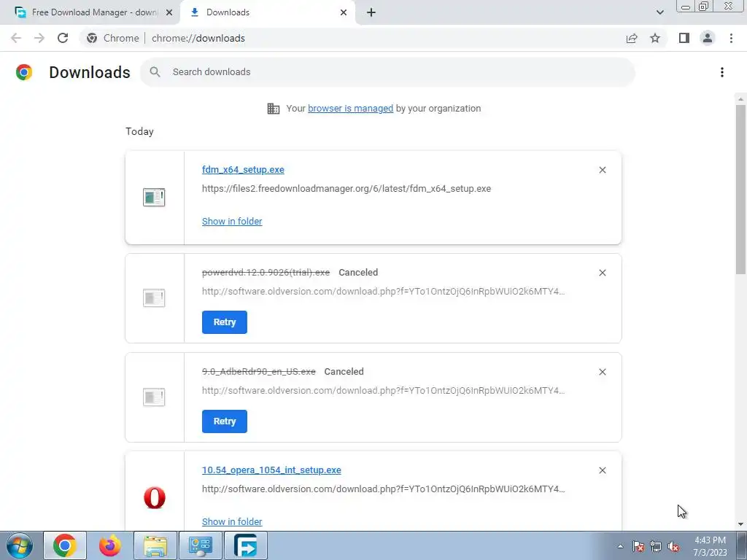Open the Windows Start menu

(x=20, y=545)
